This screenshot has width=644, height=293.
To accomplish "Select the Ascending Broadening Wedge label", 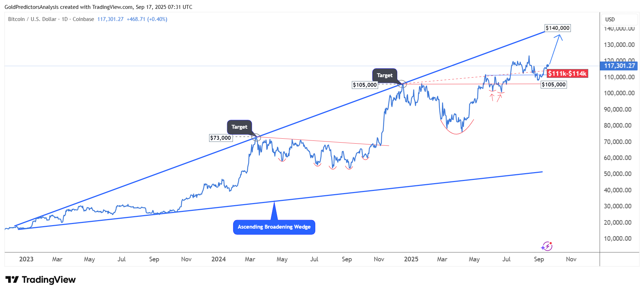I will coord(274,227).
